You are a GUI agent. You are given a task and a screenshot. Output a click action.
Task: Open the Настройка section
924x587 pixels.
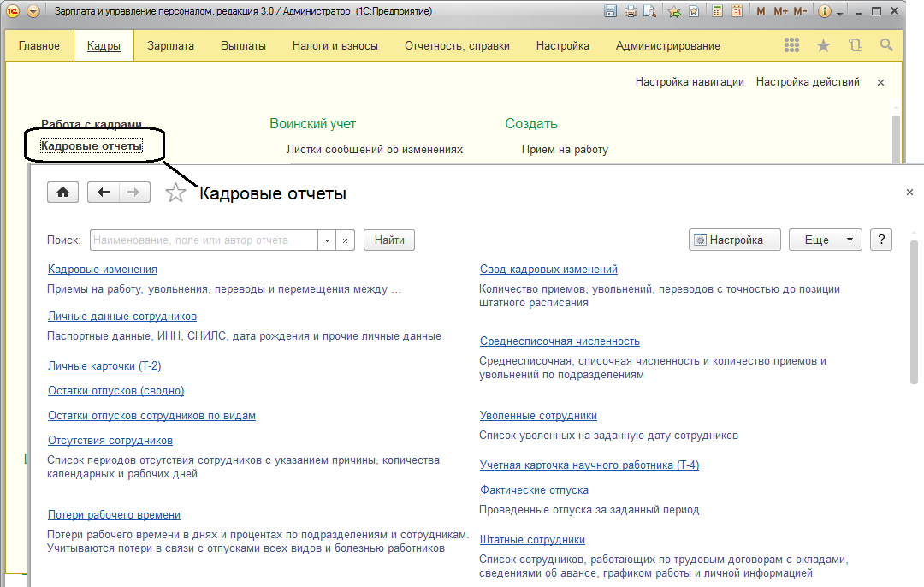point(562,46)
